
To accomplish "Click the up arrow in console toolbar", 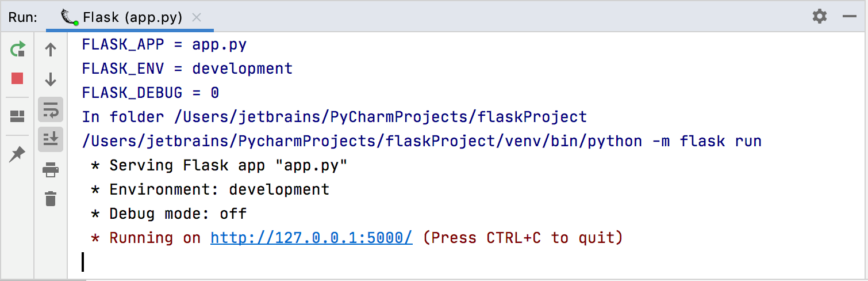I will (x=51, y=50).
